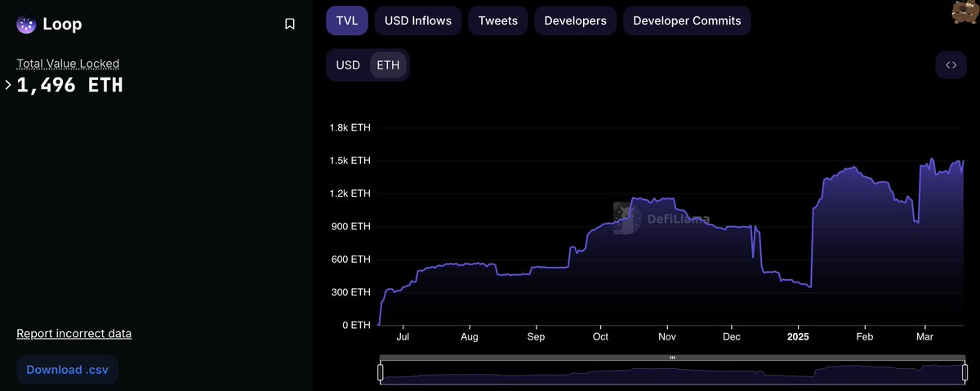Click the 900 ETH axis label
Image resolution: width=980 pixels, height=391 pixels.
pos(352,226)
